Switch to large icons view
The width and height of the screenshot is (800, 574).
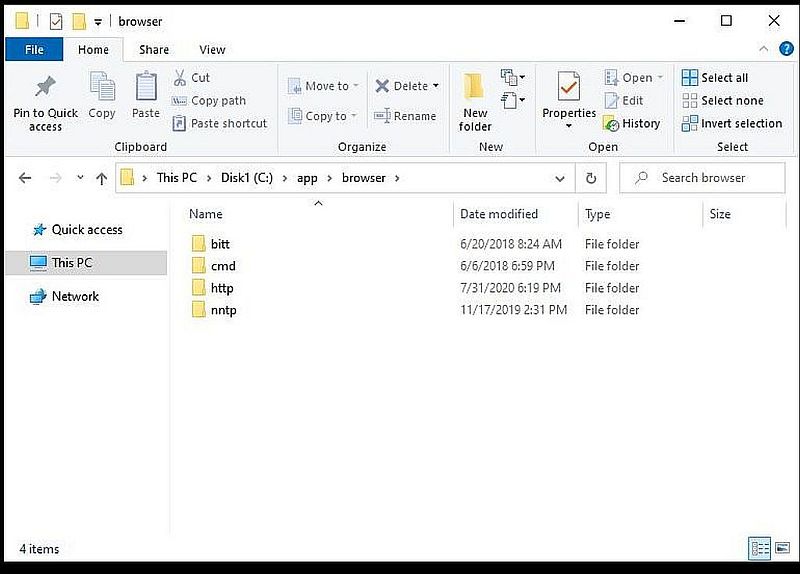tap(782, 548)
